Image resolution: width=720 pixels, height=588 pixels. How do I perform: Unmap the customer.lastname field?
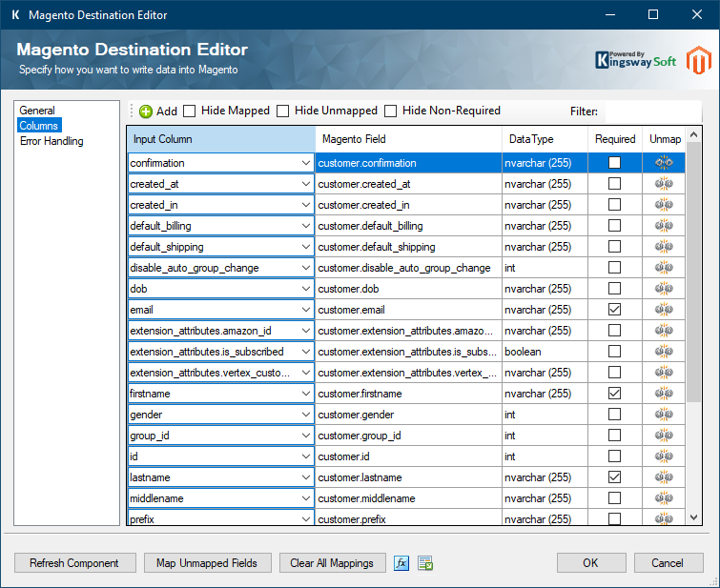point(664,477)
